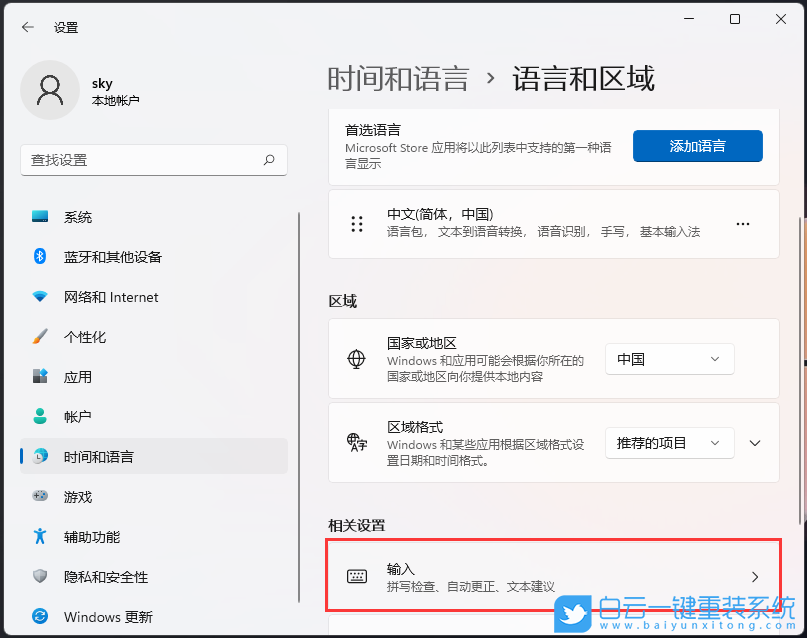Click the 查找设置 search field
Image resolution: width=807 pixels, height=638 pixels.
click(x=154, y=160)
